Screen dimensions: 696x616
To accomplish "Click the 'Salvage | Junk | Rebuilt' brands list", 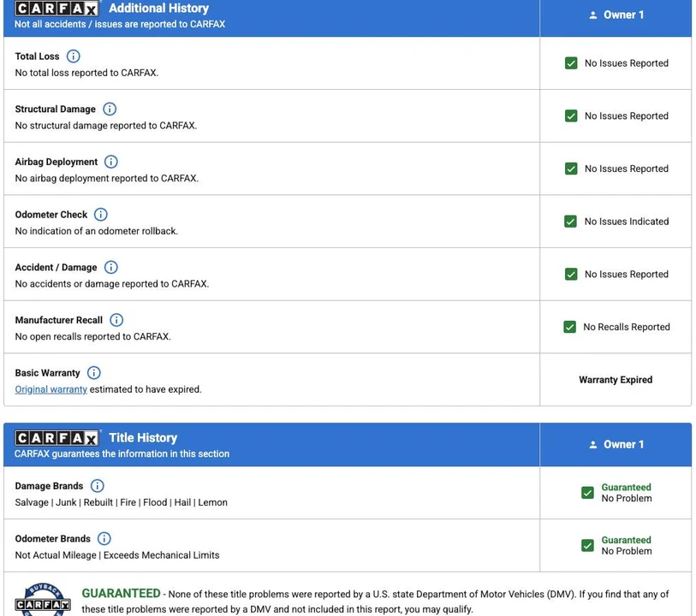I will click(122, 503).
